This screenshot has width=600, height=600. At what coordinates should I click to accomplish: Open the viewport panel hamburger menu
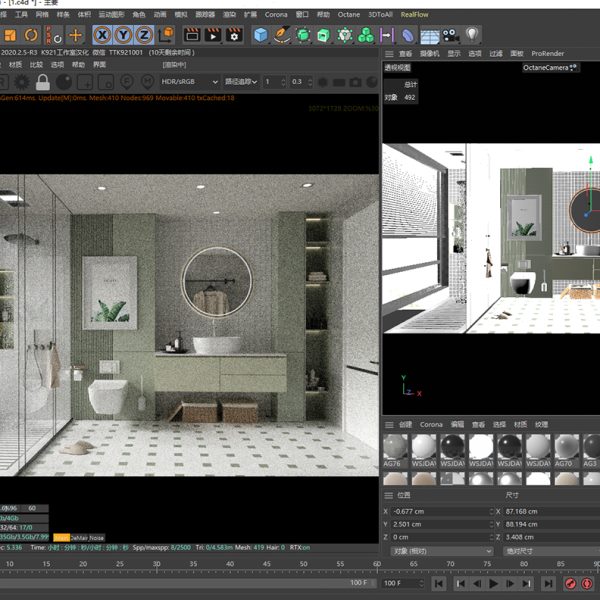(x=389, y=54)
